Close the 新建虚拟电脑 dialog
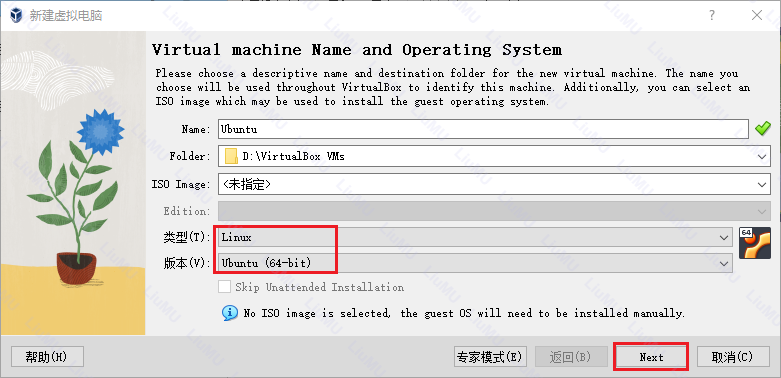This screenshot has height=378, width=781. [757, 15]
